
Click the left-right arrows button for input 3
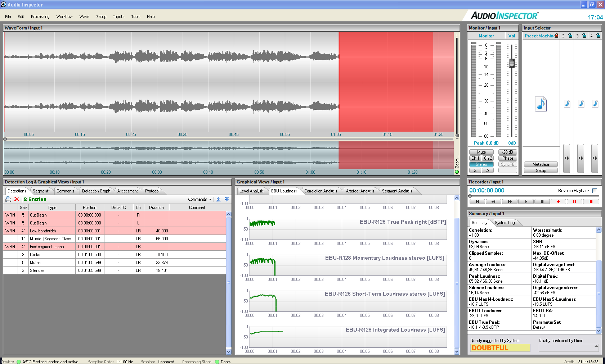coord(581,158)
